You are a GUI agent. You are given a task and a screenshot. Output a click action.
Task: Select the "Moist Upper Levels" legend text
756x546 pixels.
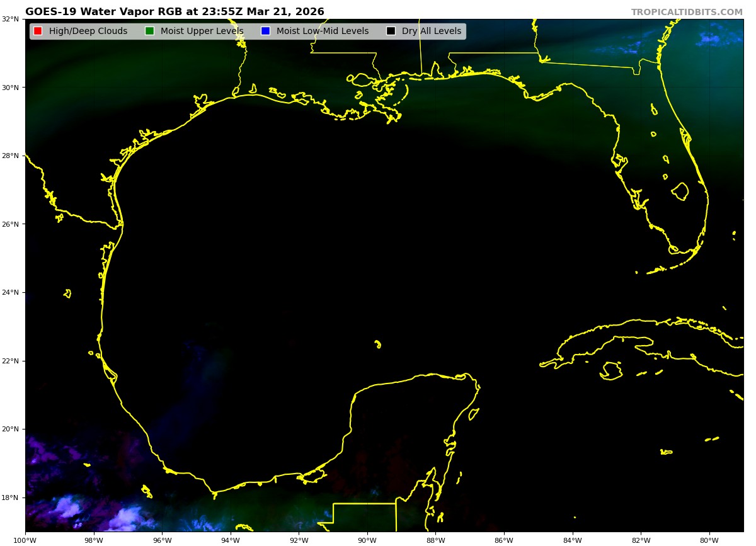[x=202, y=31]
